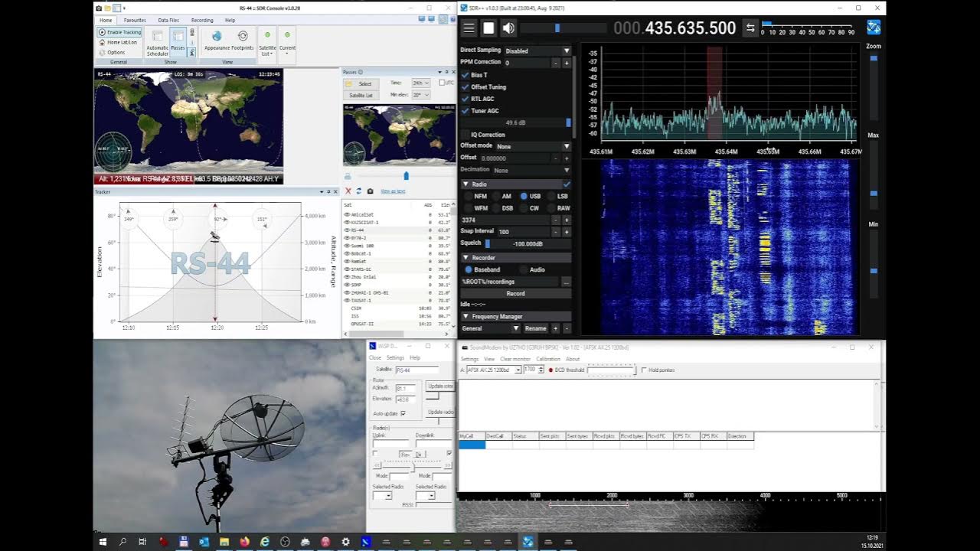Screen dimensions: 980x551
Task: Open Firefox from the taskbar
Action: (x=244, y=542)
